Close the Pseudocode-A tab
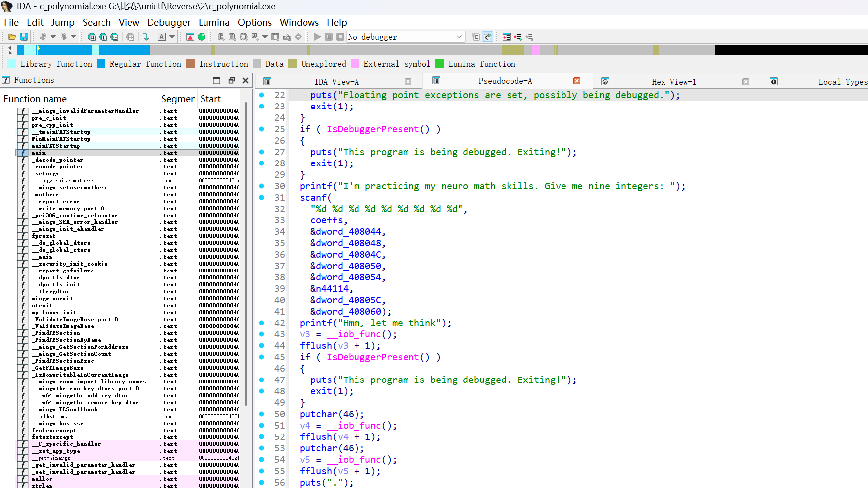Viewport: 868px width, 488px height. point(577,81)
